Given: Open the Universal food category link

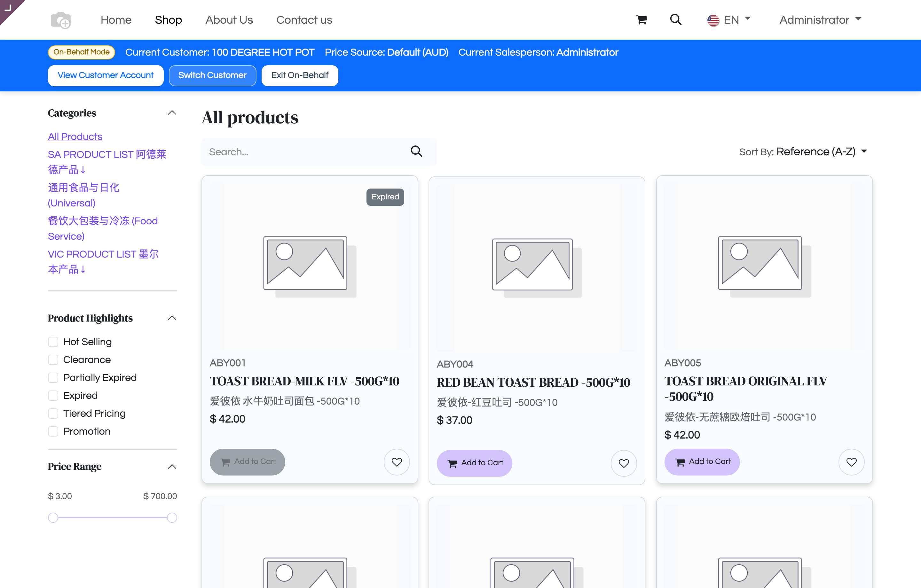Looking at the screenshot, I should [83, 195].
